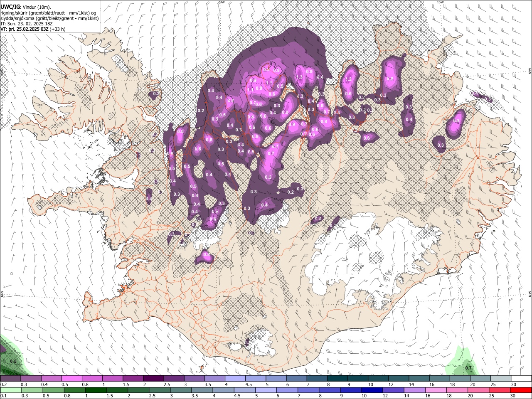Click the '14' label in the lower legend
The width and height of the screenshot is (532, 399).
407,396
